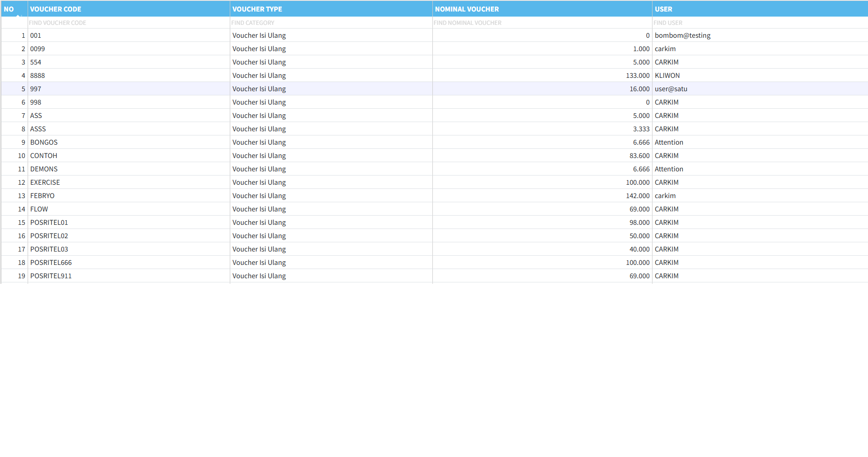Click nominal 69.000 in FLOW row
Viewport: 868px width, 457px height.
click(640, 209)
